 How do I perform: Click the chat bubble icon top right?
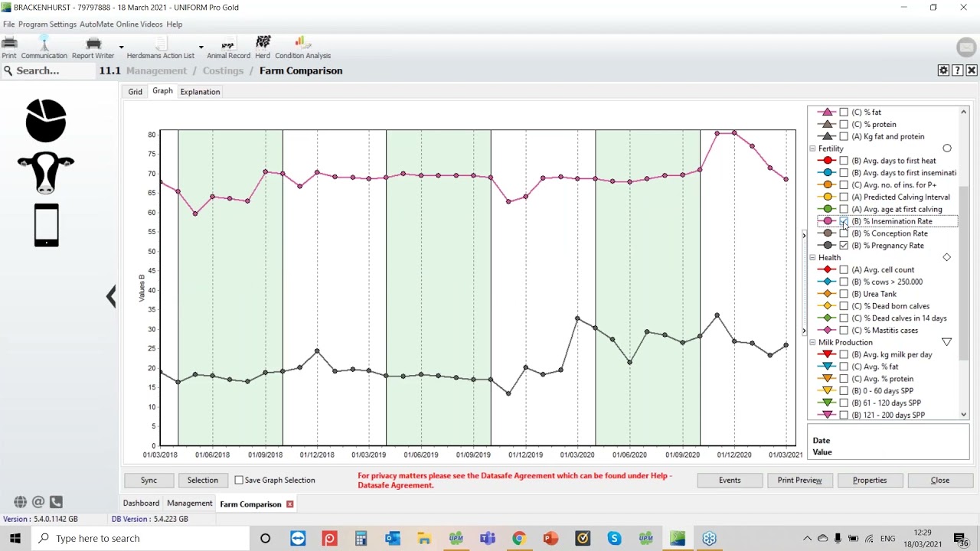point(966,47)
